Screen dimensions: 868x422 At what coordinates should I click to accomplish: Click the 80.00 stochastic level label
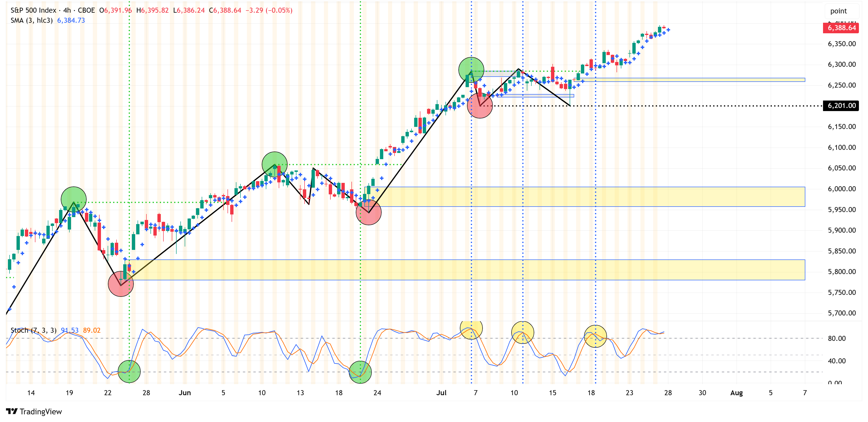pyautogui.click(x=836, y=338)
